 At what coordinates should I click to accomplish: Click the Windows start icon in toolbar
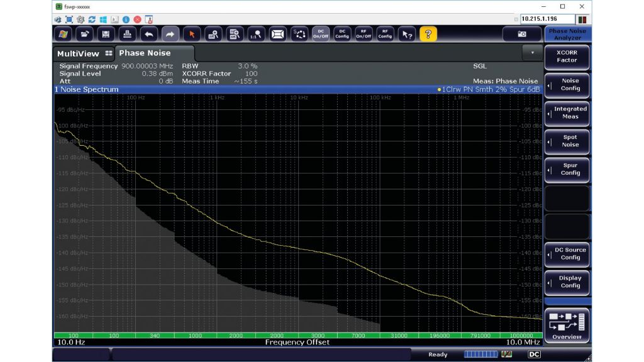63,34
